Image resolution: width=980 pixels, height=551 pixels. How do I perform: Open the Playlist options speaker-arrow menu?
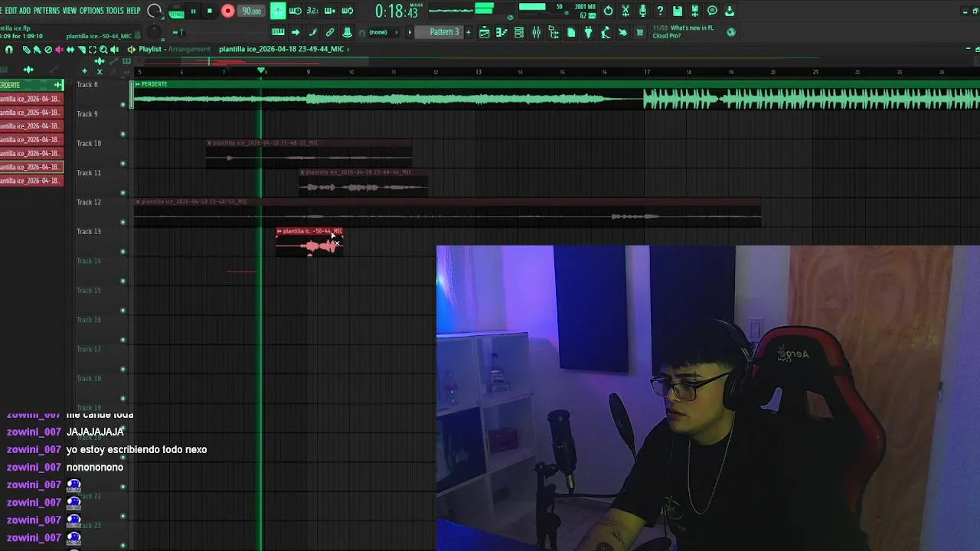pyautogui.click(x=132, y=49)
